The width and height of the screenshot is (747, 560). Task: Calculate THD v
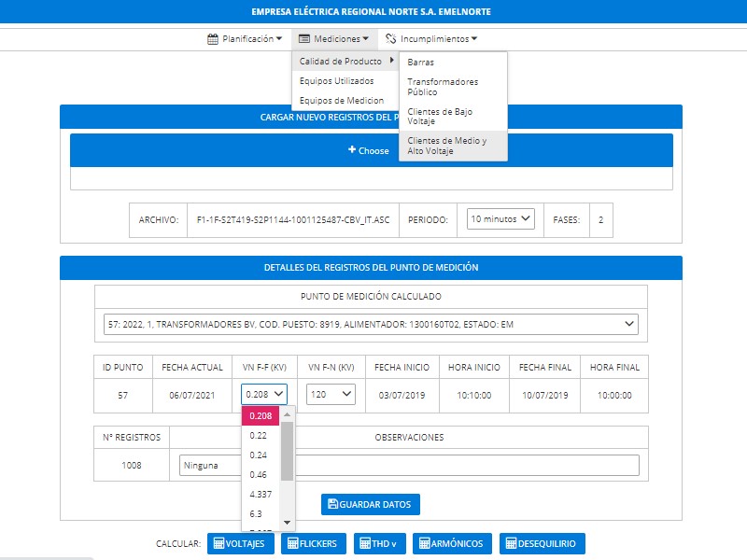tap(380, 543)
